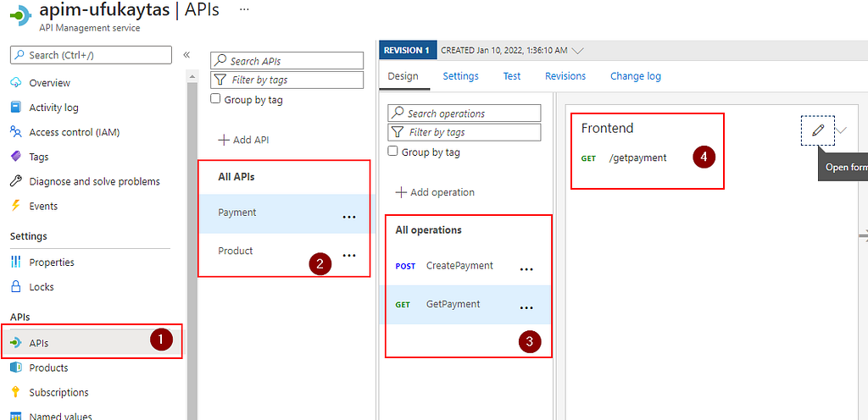This screenshot has height=420, width=868.
Task: Click the Properties bars icon
Action: 16,262
